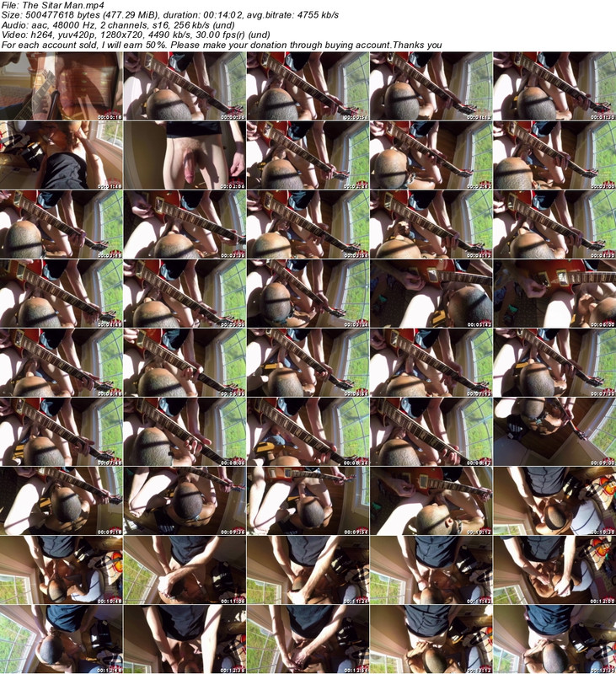
Task: Open the thumbnail marked 00:10:30
Action: [554, 500]
